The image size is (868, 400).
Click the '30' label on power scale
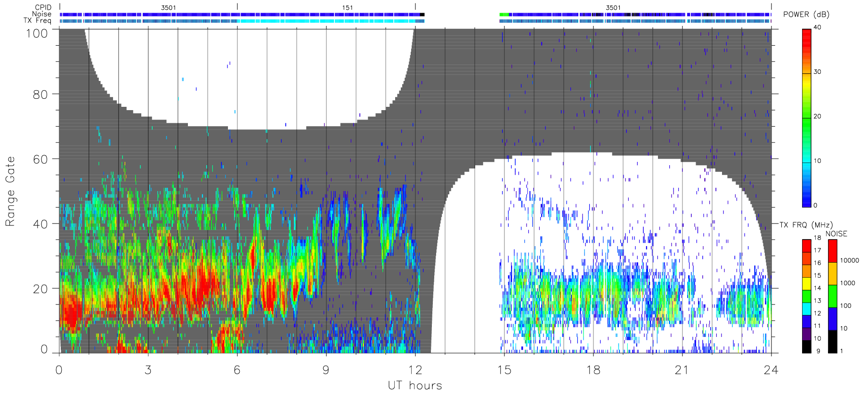click(x=817, y=72)
